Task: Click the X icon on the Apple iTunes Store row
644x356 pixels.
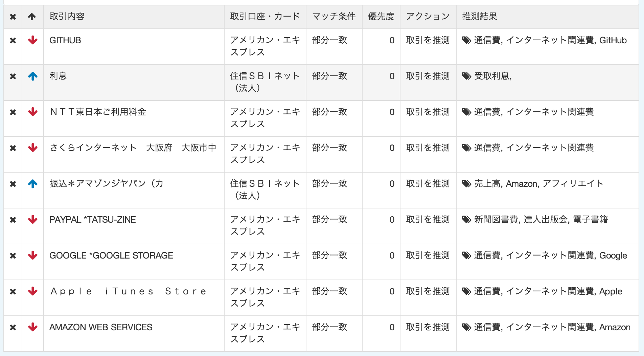Action: point(13,291)
